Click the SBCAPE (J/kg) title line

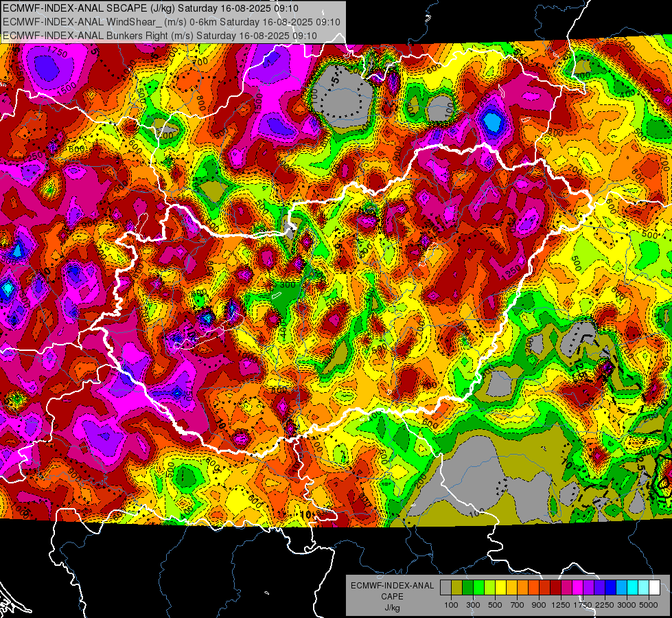[x=150, y=8]
